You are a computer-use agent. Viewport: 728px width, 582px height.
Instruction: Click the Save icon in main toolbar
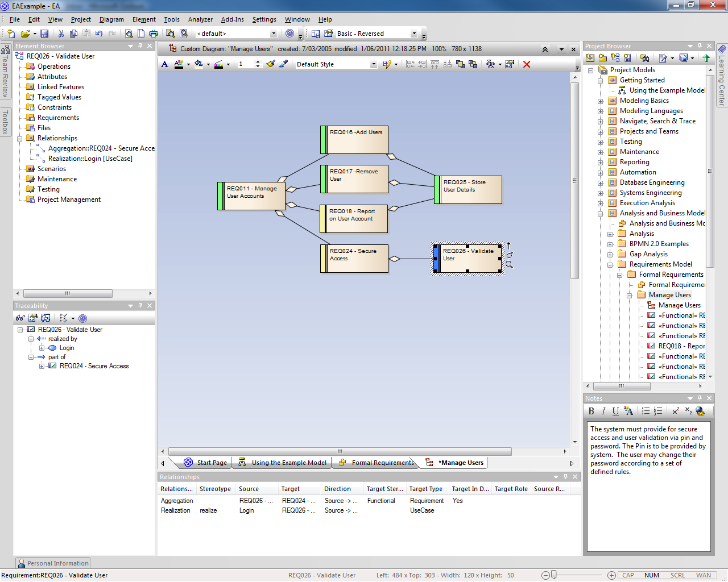pyautogui.click(x=44, y=34)
